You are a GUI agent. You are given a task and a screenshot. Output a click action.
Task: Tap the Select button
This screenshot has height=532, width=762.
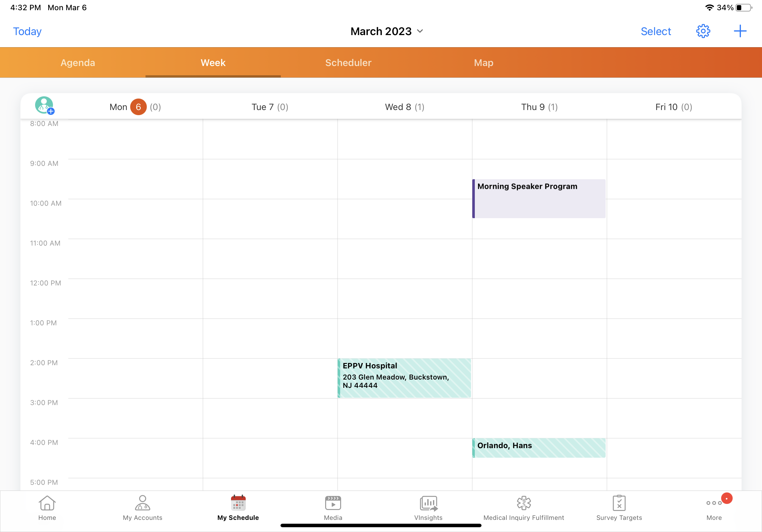point(655,31)
